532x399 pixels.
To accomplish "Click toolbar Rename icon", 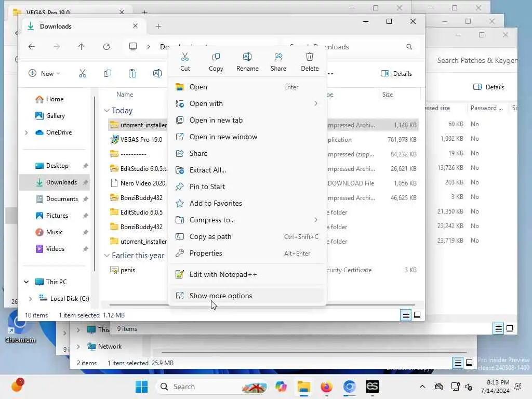I will (157, 73).
